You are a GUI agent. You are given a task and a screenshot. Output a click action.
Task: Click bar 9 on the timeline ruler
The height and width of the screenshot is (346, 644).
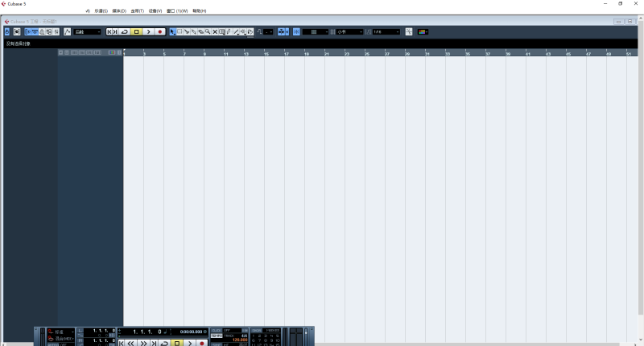pos(204,53)
